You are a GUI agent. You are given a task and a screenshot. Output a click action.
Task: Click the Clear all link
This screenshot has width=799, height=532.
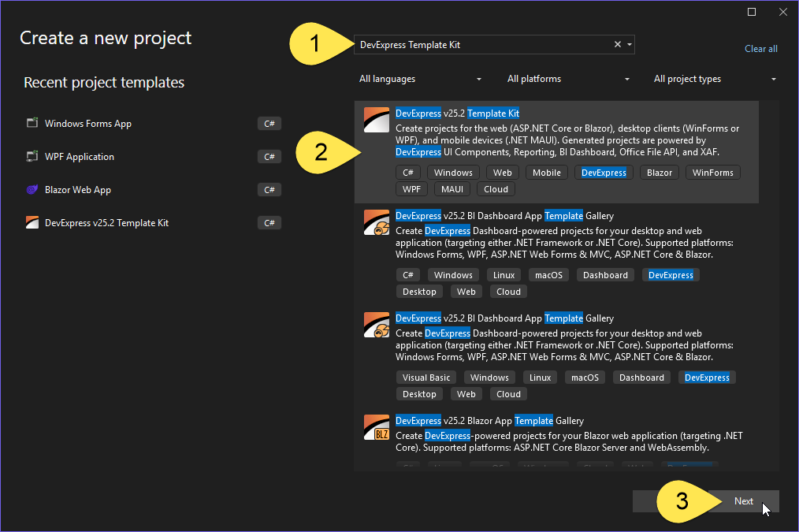pyautogui.click(x=760, y=49)
